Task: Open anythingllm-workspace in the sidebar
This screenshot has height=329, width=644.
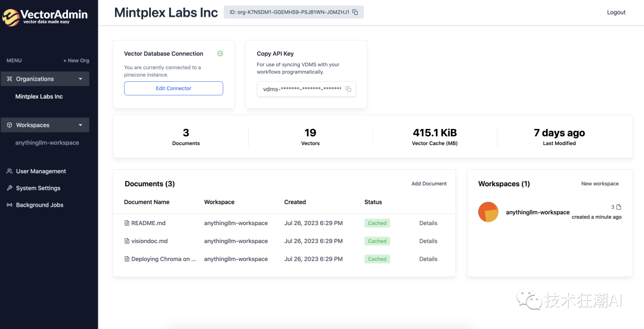Action: [x=47, y=143]
